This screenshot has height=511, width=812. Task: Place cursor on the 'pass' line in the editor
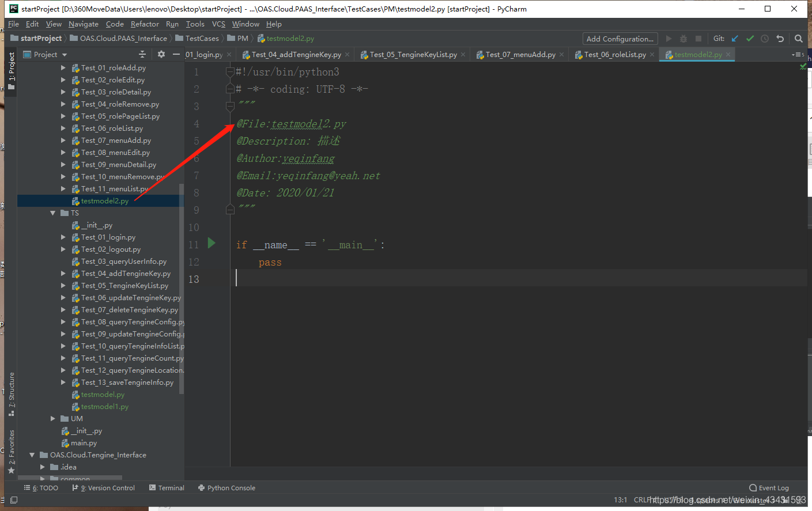click(x=270, y=263)
